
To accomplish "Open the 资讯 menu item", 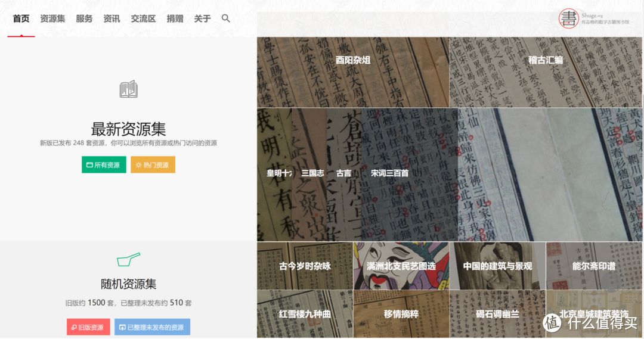I will click(x=112, y=18).
